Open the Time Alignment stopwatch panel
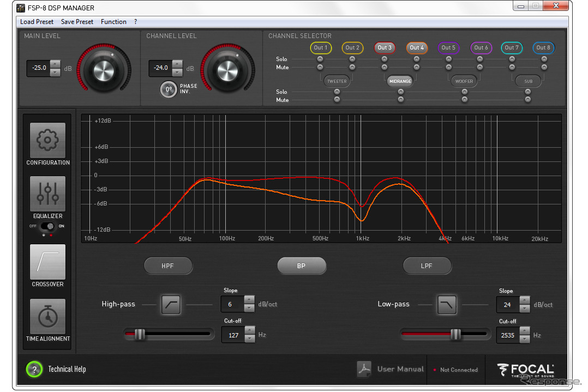Screen dimensions: 588x392 [47, 316]
